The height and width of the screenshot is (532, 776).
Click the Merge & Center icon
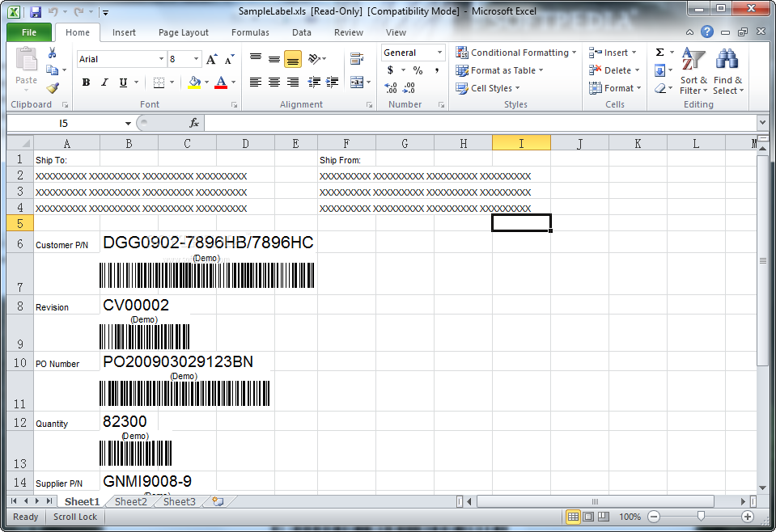[357, 82]
